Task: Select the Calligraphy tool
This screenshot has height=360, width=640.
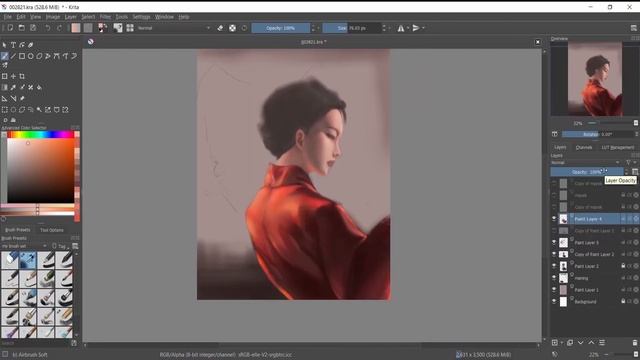Action: tap(31, 45)
